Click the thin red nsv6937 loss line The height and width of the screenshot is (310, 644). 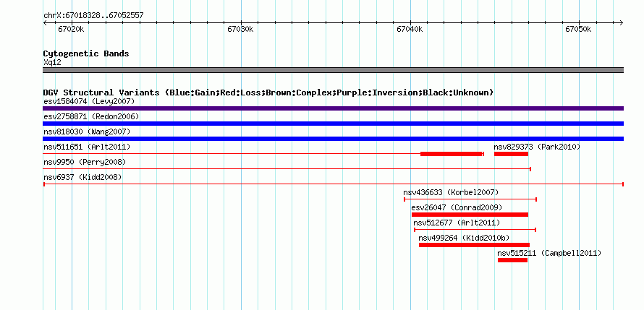[x=333, y=184]
